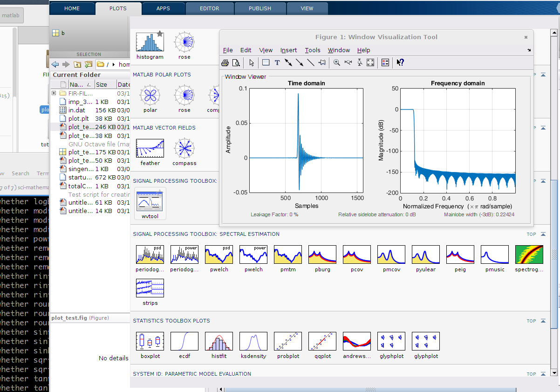
Task: Collapse the Spectral Estimation section arrow
Action: (x=543, y=234)
